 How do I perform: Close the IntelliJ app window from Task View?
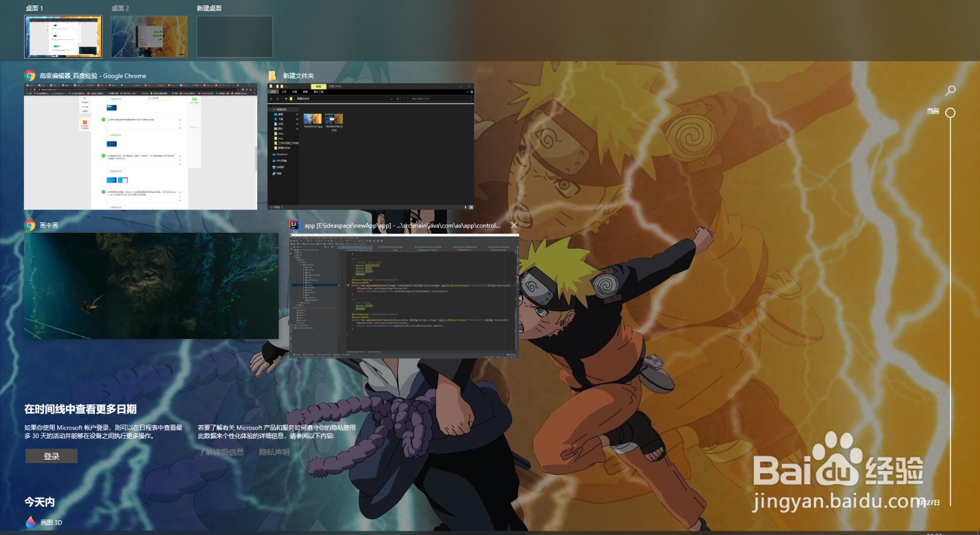514,225
